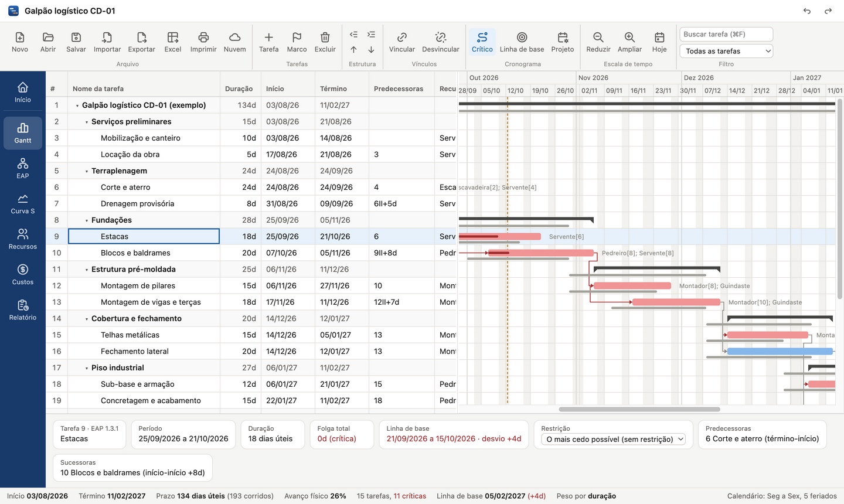
Task: Add a new Tarefa
Action: [269, 42]
